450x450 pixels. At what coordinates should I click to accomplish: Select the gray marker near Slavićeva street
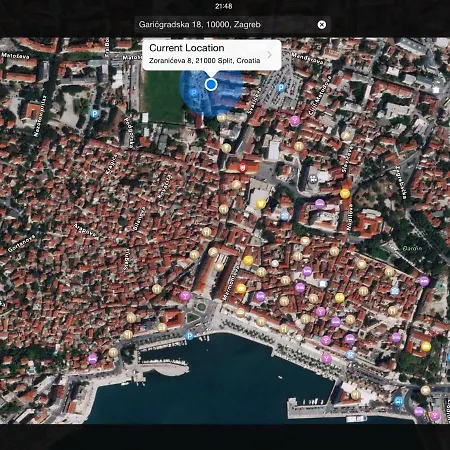pos(313,179)
